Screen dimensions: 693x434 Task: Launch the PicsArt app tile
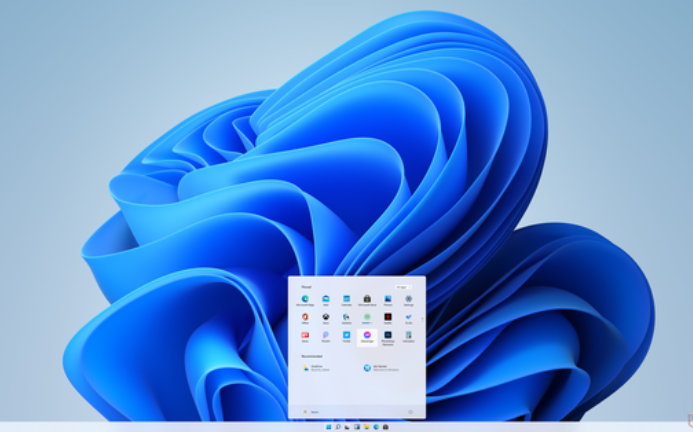tap(326, 337)
